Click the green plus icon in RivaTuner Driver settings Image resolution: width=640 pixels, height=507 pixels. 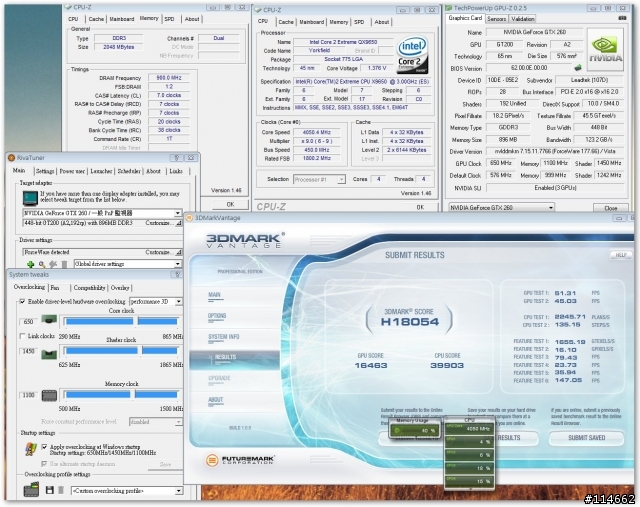[x=30, y=265]
